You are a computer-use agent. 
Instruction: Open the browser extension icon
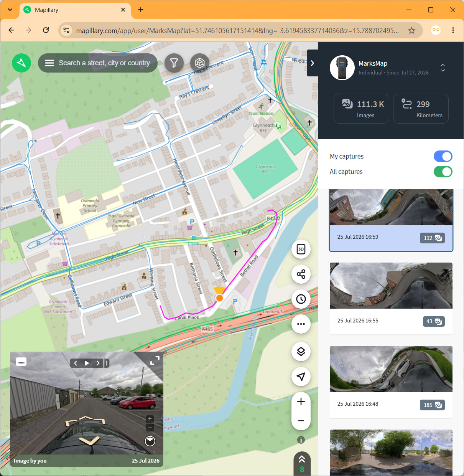pyautogui.click(x=436, y=30)
